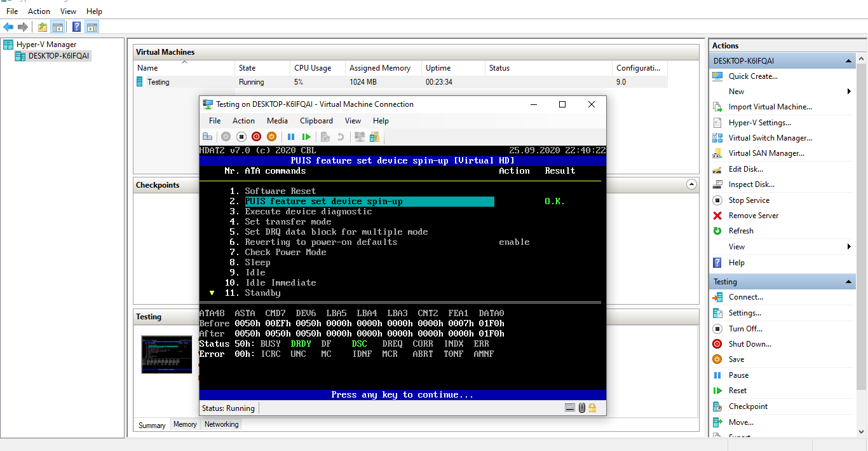Viewport: 868px width, 451px height.
Task: Click Enhanced Session icon in VM toolbar
Action: click(360, 137)
